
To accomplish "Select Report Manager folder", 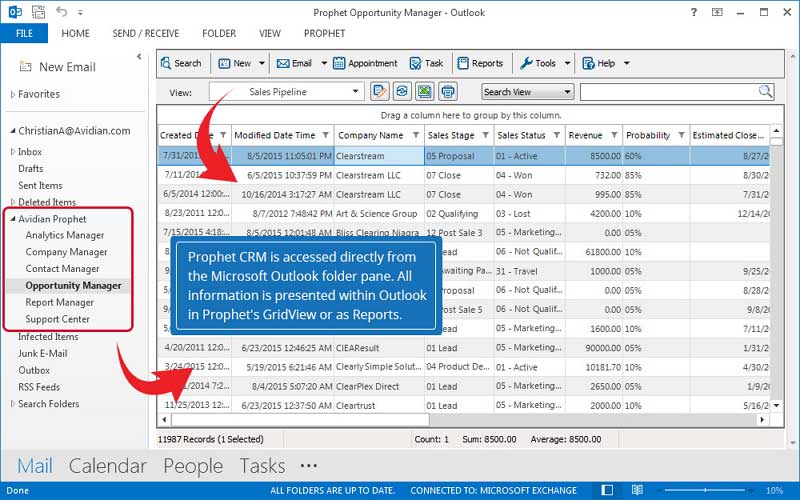I will pos(60,303).
